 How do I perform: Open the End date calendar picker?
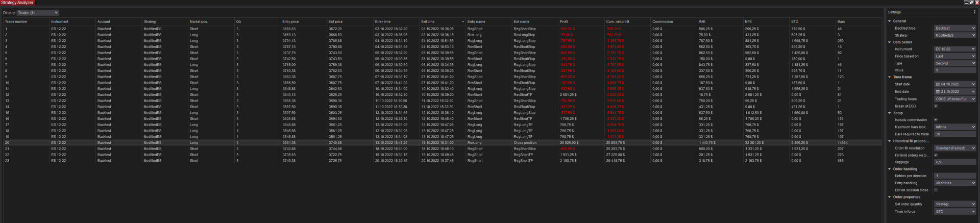(938, 92)
